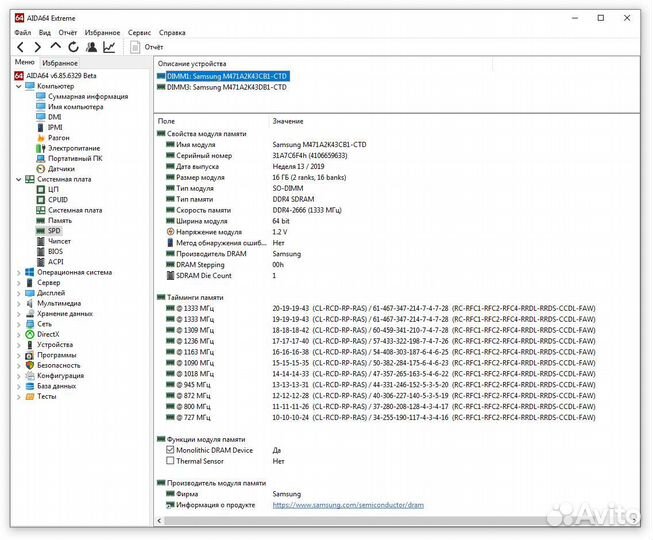The height and width of the screenshot is (540, 653).
Task: Click the Устройства icon
Action: 30,345
